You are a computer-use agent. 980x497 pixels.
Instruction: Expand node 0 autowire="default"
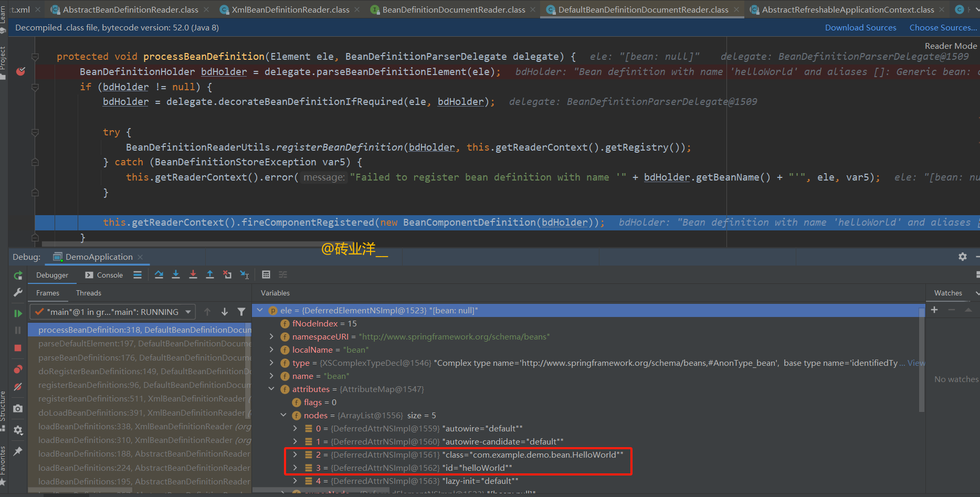coord(295,428)
